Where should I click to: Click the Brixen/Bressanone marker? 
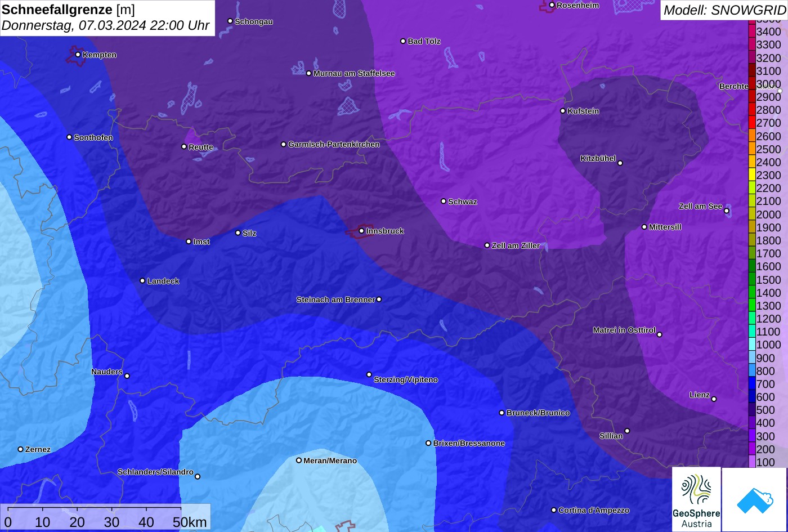[x=428, y=443]
